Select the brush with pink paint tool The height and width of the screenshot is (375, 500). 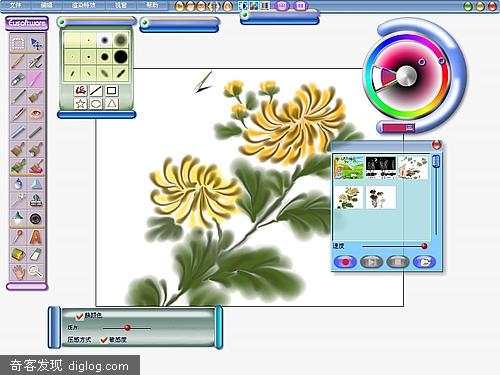coord(36,166)
